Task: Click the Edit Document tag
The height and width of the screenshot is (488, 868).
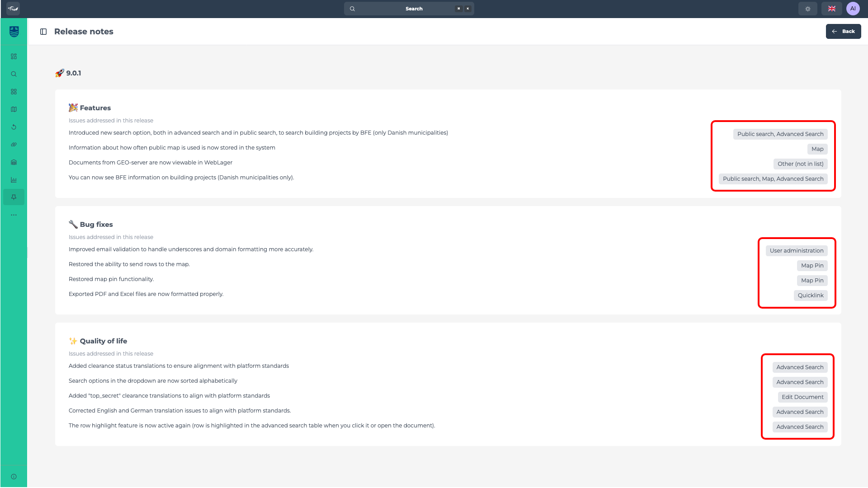Action: pyautogui.click(x=802, y=397)
